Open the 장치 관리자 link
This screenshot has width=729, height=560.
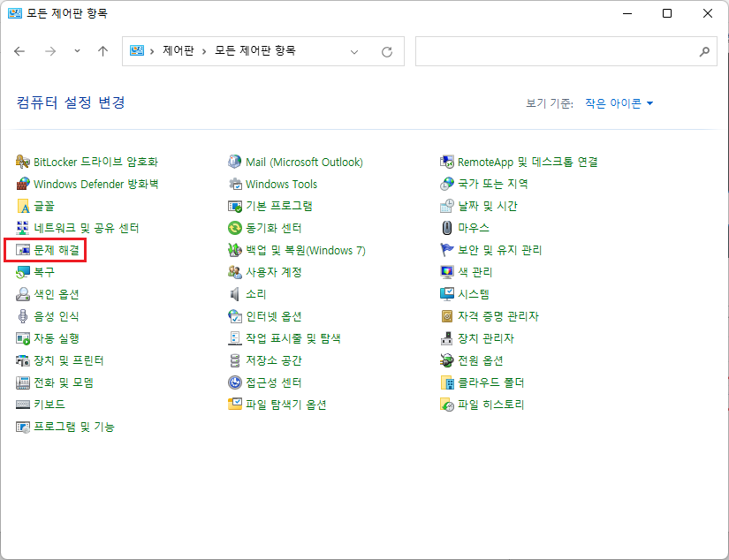tap(485, 338)
